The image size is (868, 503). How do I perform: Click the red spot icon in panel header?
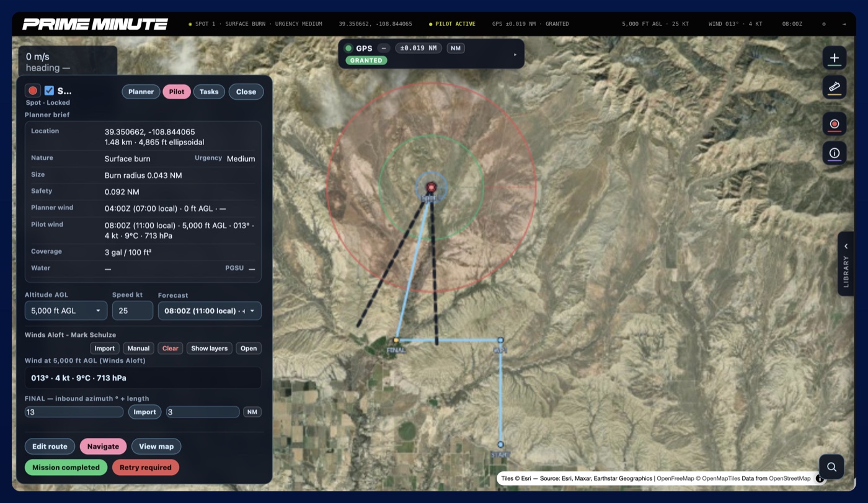33,91
